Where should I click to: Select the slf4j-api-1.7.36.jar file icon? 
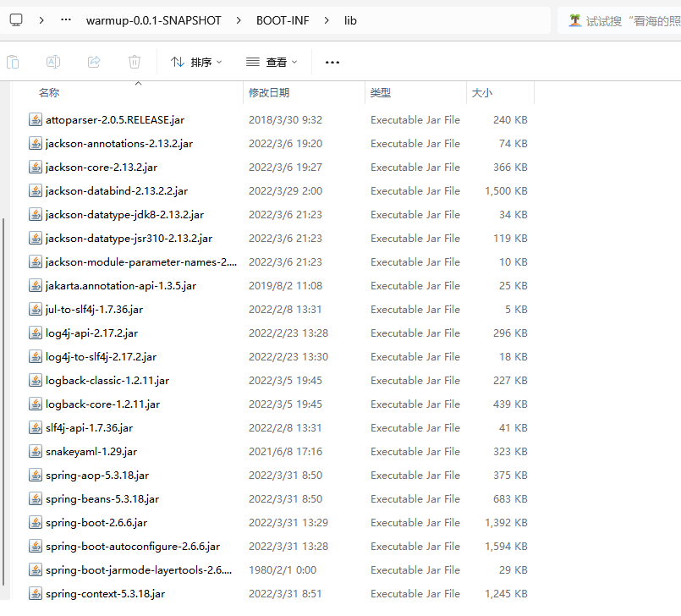tap(36, 427)
